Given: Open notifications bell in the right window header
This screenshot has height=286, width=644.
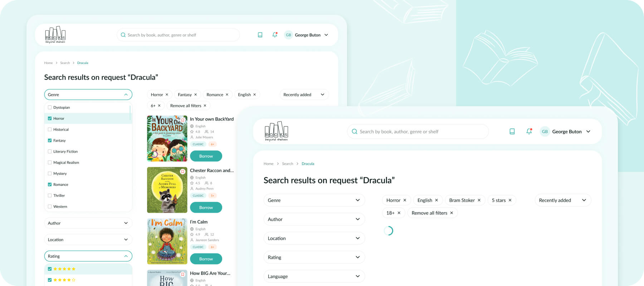Looking at the screenshot, I should 529,131.
